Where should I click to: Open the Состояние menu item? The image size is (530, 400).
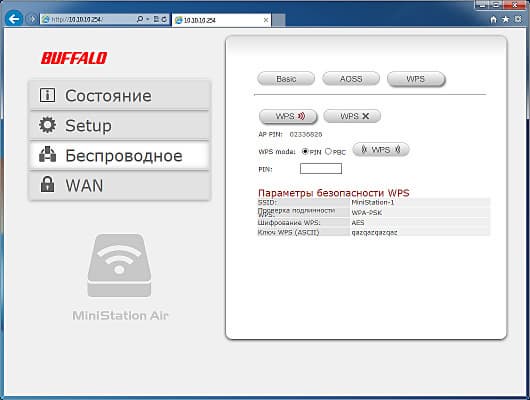coord(119,95)
